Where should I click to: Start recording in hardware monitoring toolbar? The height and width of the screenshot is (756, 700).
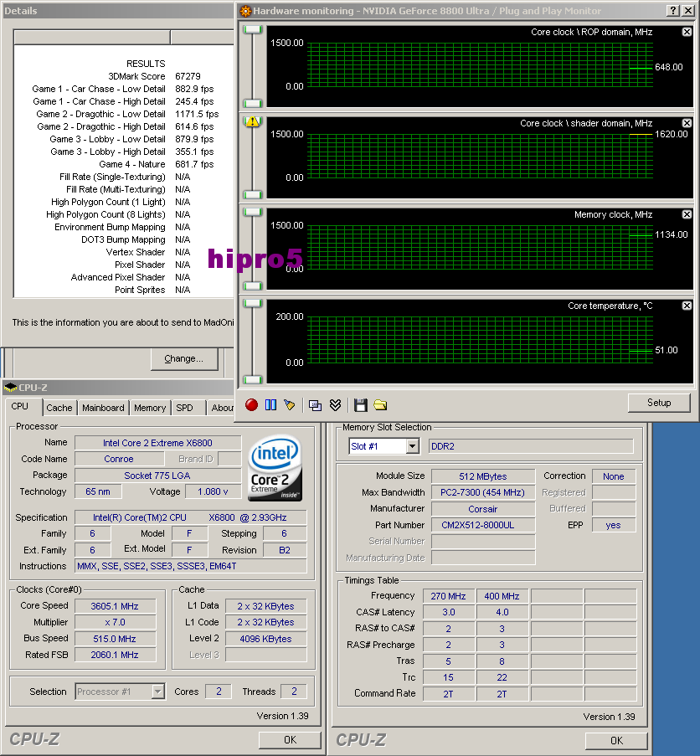(250, 404)
